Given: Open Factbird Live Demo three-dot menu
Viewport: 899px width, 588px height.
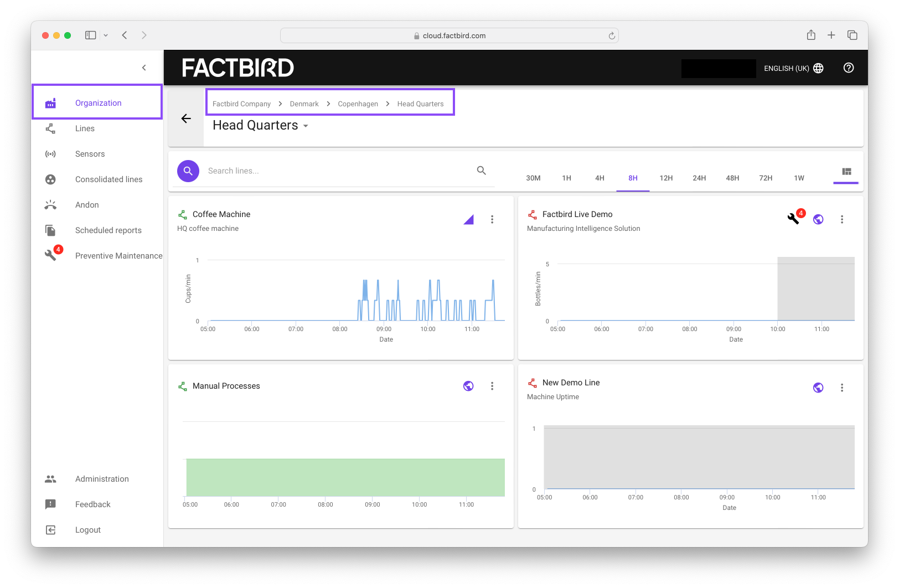Looking at the screenshot, I should [x=842, y=219].
